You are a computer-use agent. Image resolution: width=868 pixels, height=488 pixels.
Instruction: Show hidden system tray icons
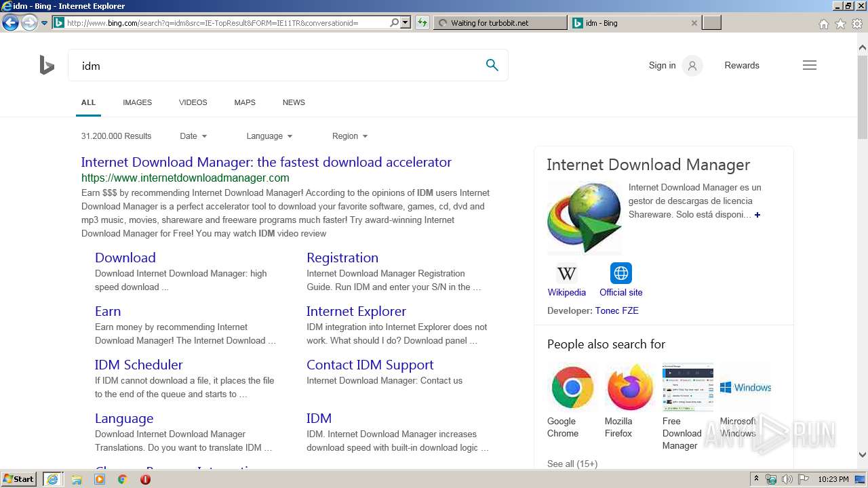(x=756, y=479)
